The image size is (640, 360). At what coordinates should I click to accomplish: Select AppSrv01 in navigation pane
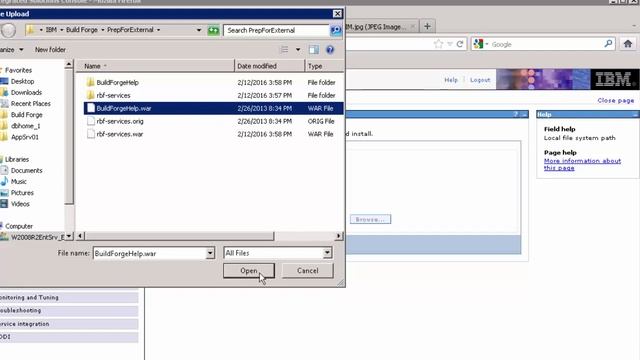click(24, 137)
